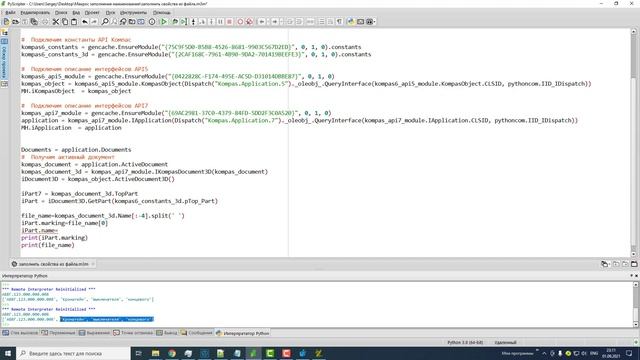Image resolution: width=640 pixels, height=360 pixels.
Task: Open Chrome from the Windows taskbar
Action: (172, 353)
